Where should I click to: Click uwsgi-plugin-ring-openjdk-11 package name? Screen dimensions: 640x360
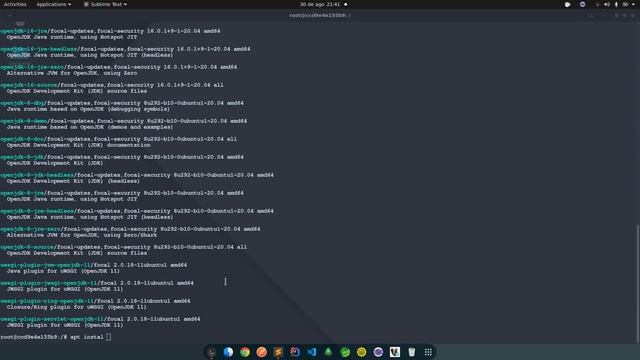[47, 301]
